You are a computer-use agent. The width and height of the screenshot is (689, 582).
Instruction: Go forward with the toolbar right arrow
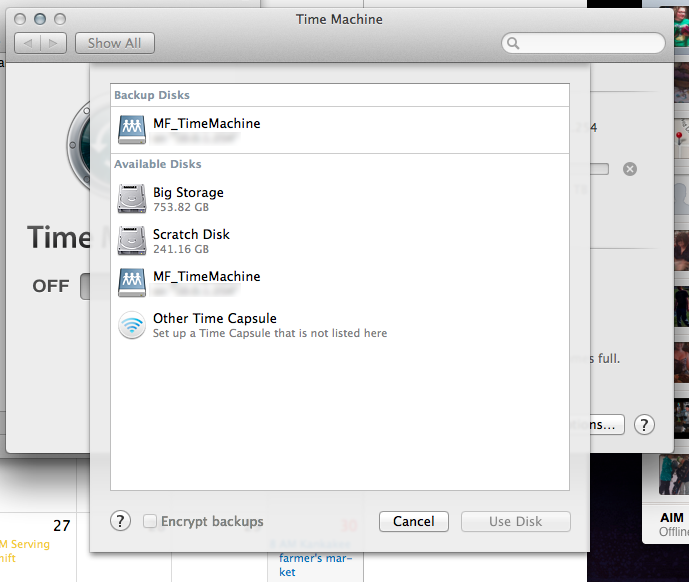pyautogui.click(x=54, y=43)
